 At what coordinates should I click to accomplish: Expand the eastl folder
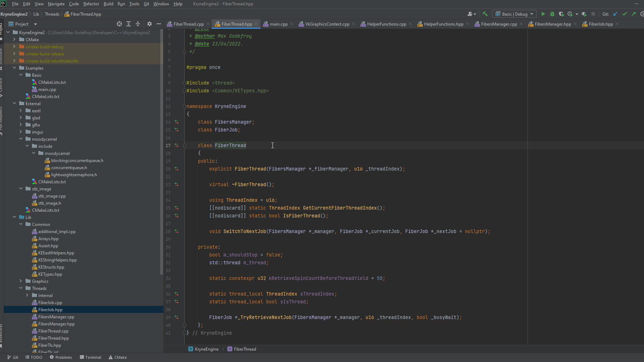point(21,110)
